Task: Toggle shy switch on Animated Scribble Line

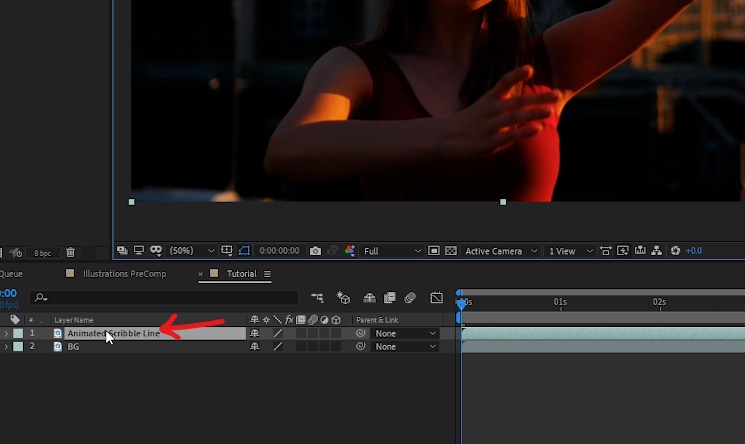Action: [x=255, y=333]
